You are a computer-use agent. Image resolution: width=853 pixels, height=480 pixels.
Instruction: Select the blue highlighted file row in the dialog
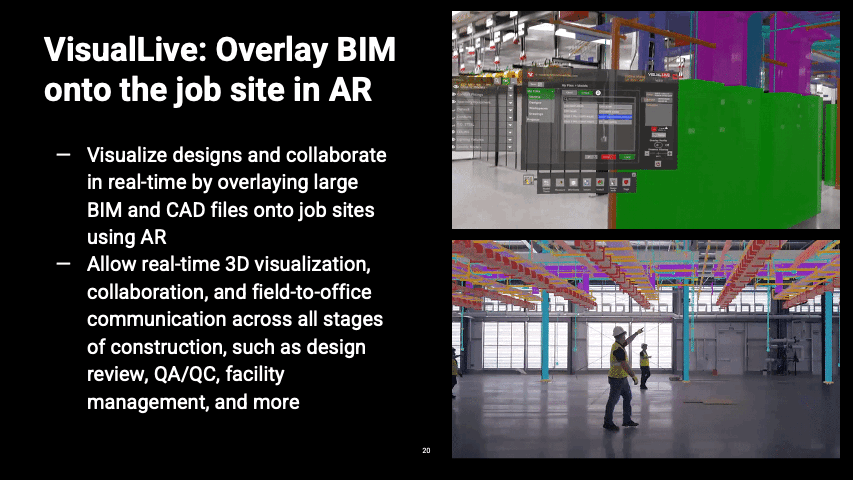[615, 117]
